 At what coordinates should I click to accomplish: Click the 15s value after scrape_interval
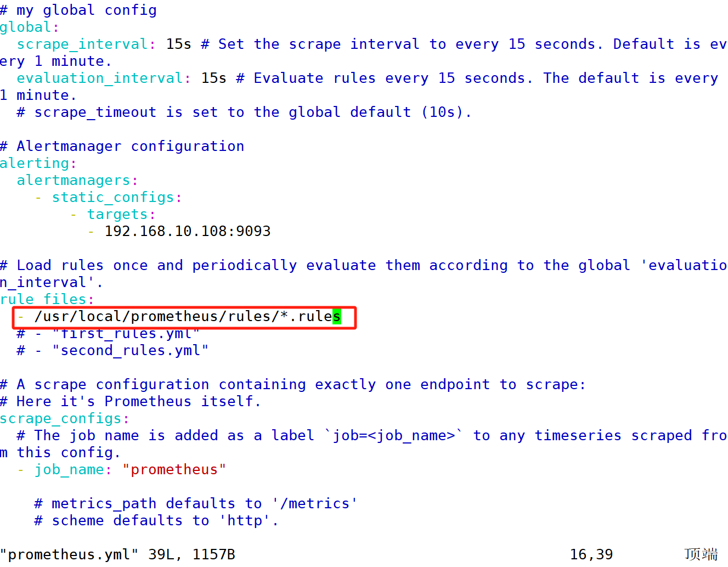click(179, 44)
